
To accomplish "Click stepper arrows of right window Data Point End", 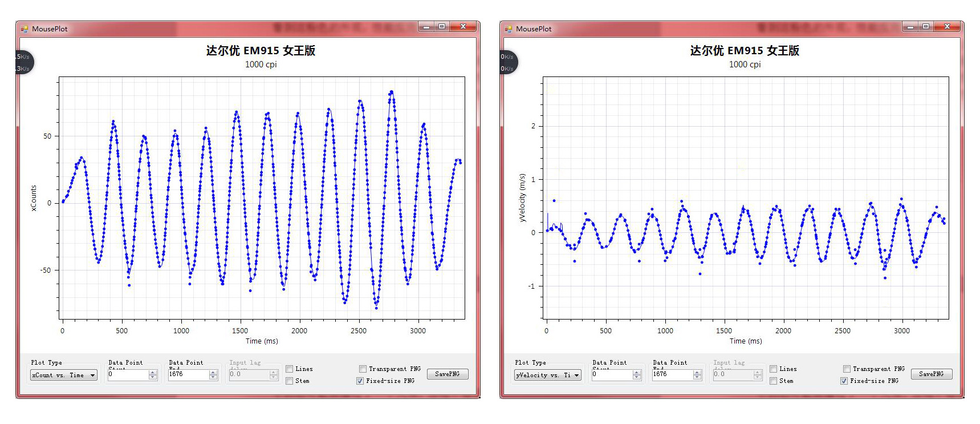I will [x=697, y=375].
